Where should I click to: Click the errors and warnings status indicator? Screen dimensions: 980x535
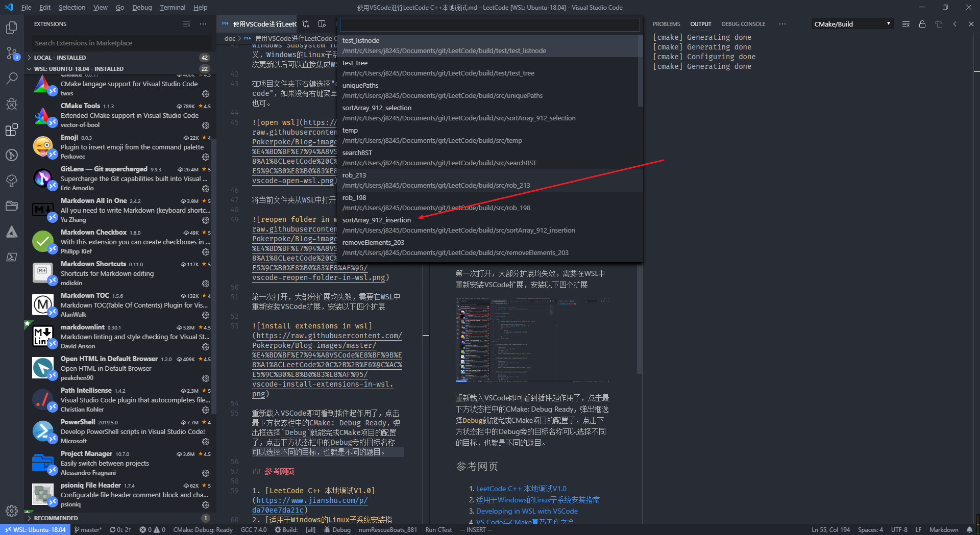point(152,530)
